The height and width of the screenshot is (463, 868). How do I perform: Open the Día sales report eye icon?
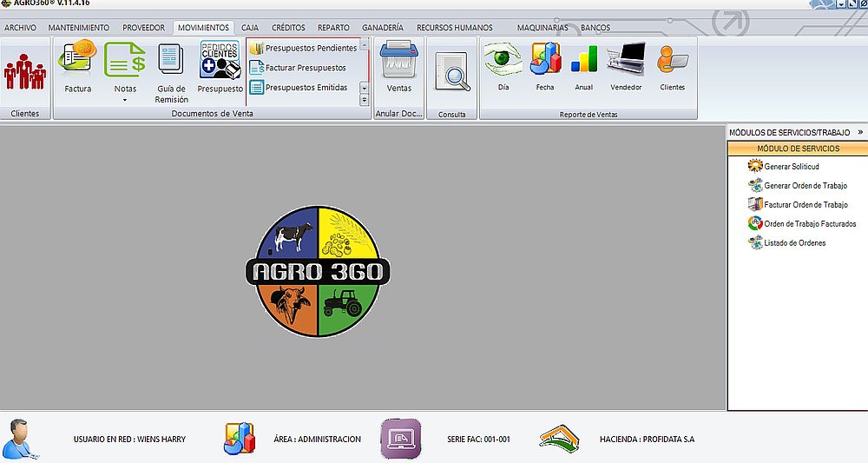coord(503,59)
